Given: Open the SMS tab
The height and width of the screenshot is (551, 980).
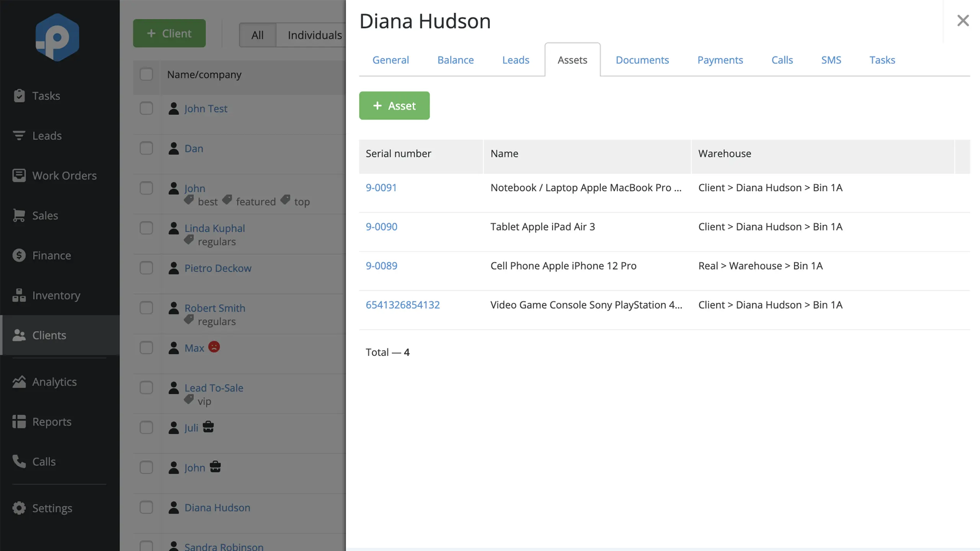Looking at the screenshot, I should point(831,60).
